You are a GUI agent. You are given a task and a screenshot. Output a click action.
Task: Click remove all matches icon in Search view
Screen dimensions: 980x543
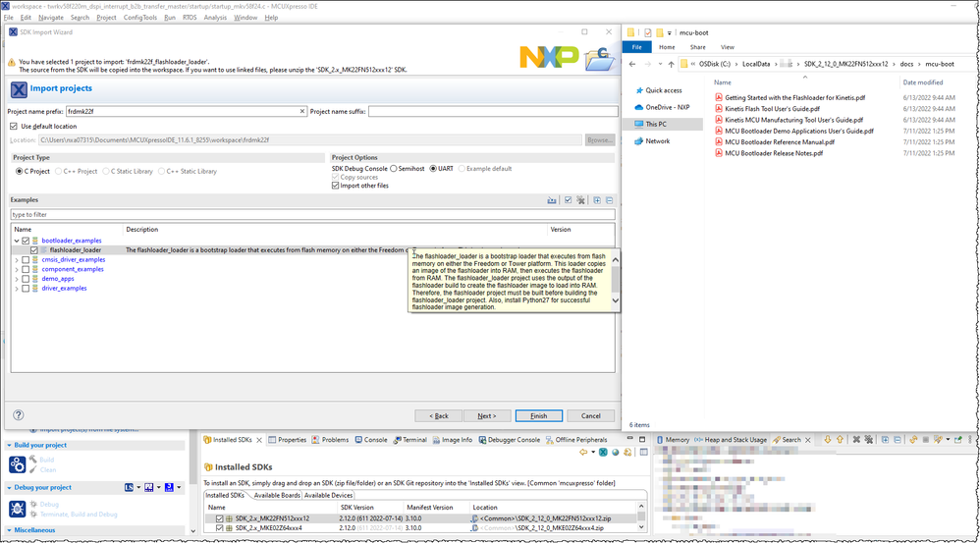pyautogui.click(x=869, y=440)
